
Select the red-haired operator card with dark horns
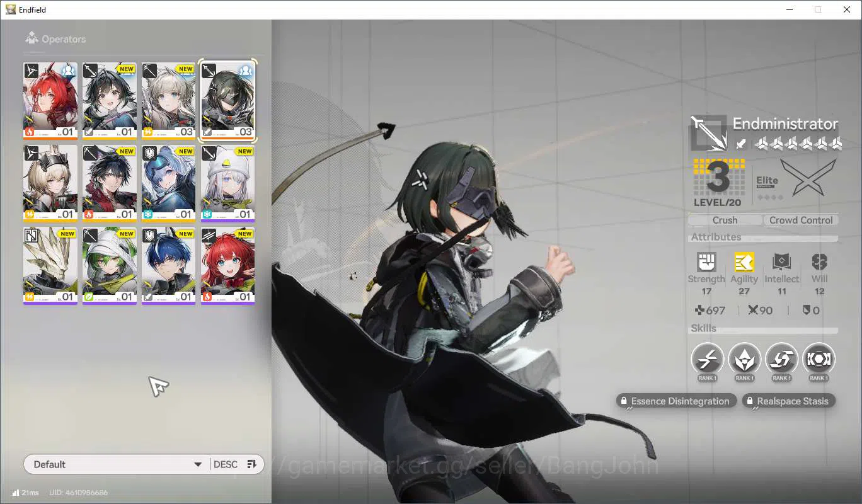tap(50, 101)
